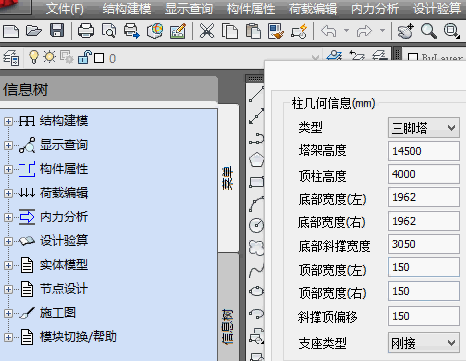Switch to the 菜单 vertical tab
Screen dimensions: 466x361
click(228, 178)
